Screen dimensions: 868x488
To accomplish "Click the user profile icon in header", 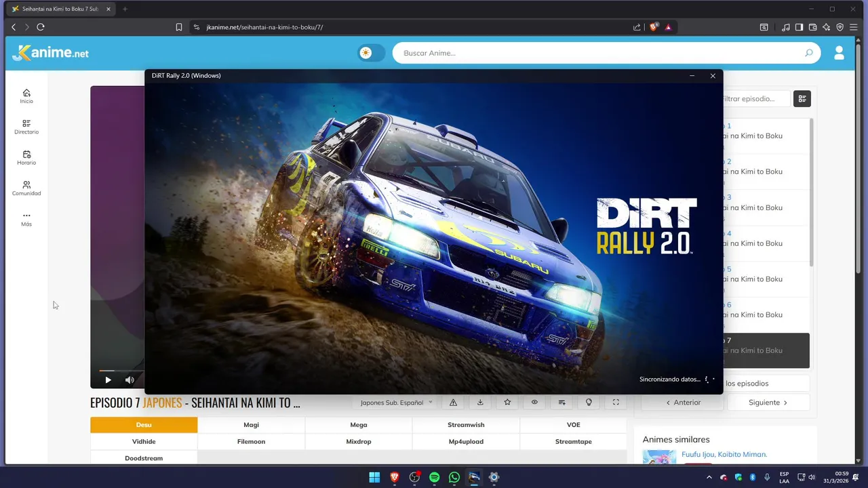I will (x=839, y=53).
